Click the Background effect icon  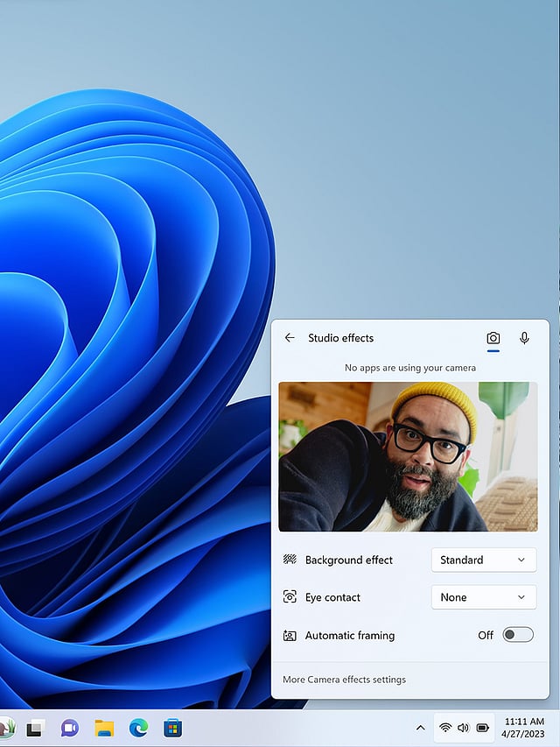pos(290,560)
